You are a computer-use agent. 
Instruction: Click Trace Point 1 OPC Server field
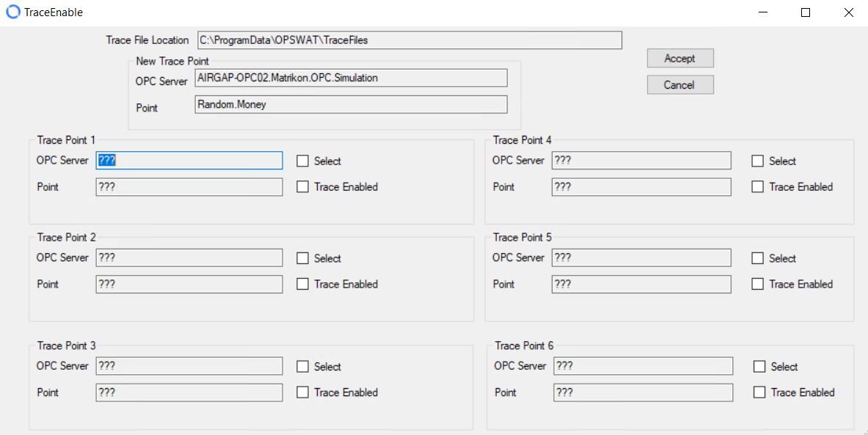tap(189, 161)
